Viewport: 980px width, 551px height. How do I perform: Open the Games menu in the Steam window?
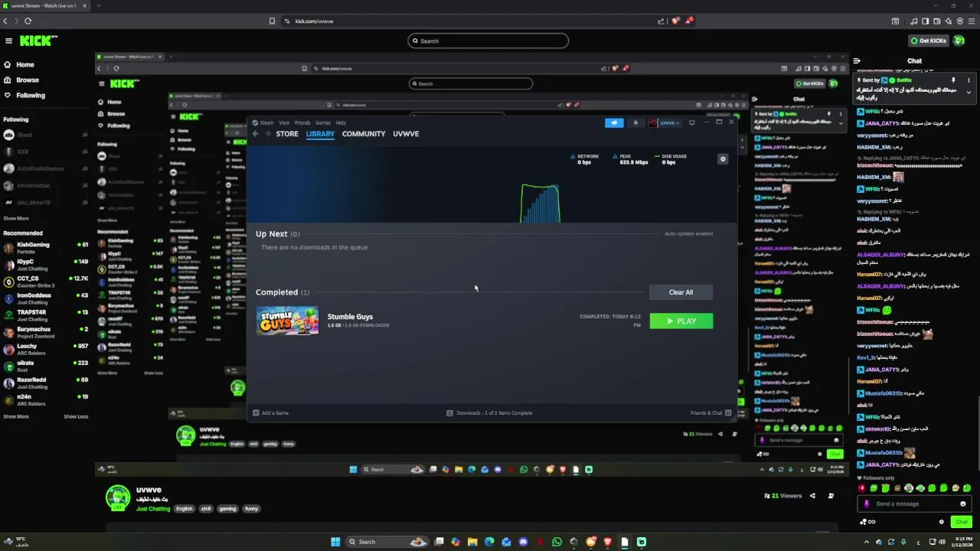pos(323,122)
